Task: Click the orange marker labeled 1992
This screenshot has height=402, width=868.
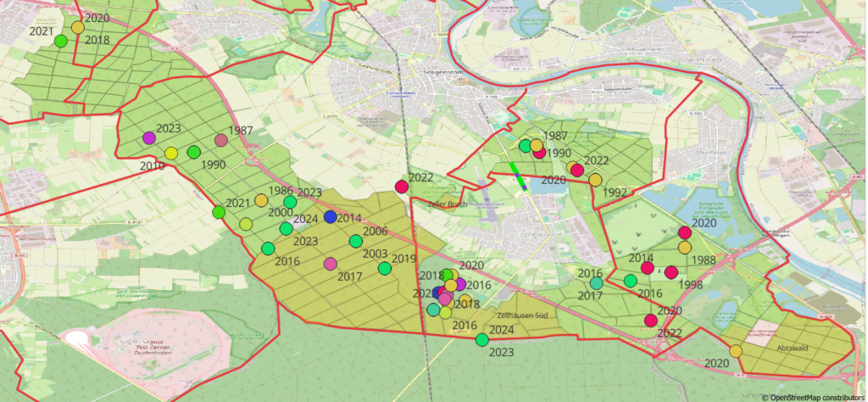Action: pyautogui.click(x=595, y=180)
